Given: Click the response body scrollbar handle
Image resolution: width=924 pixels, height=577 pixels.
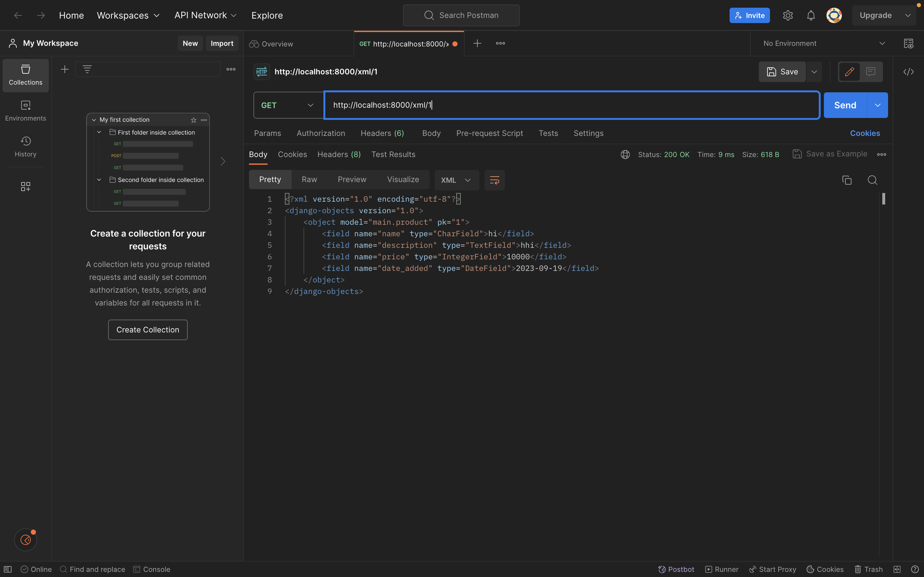Looking at the screenshot, I should [x=884, y=199].
